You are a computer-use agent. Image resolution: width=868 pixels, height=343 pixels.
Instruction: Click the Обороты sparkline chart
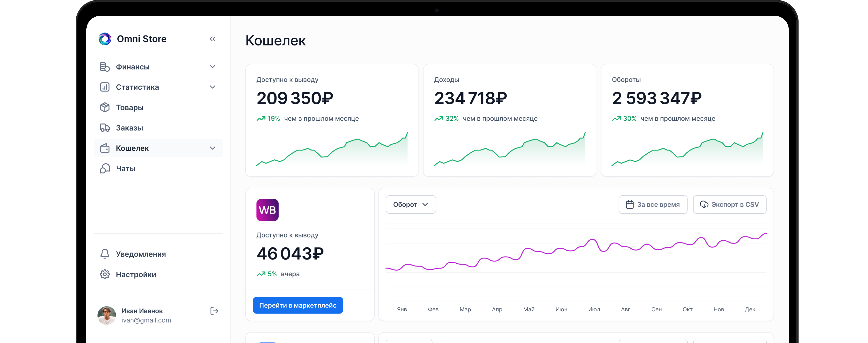(687, 149)
